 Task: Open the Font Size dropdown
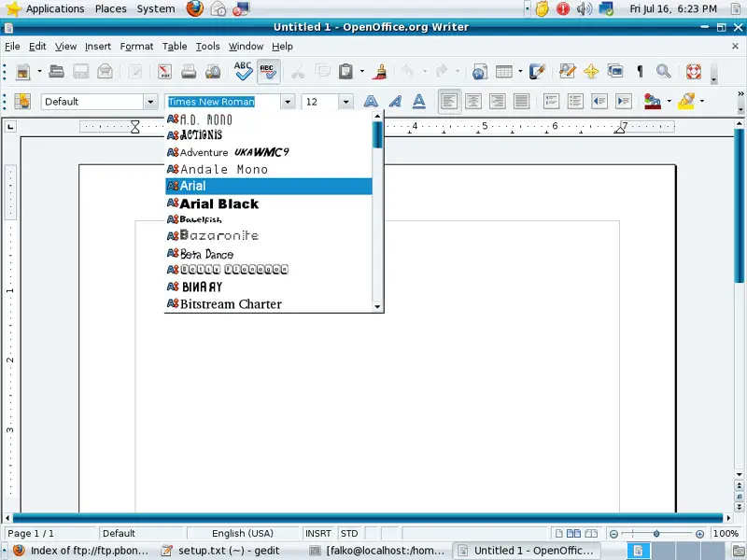tap(345, 102)
